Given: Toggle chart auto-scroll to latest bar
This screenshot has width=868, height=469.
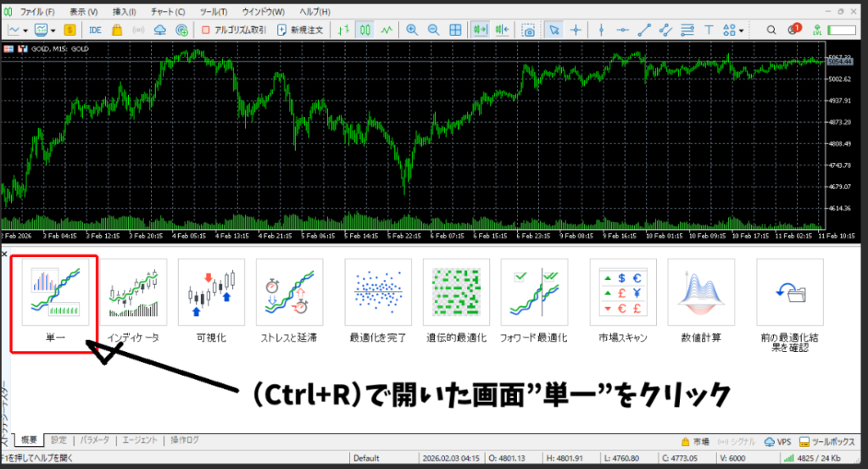Looking at the screenshot, I should 481,30.
